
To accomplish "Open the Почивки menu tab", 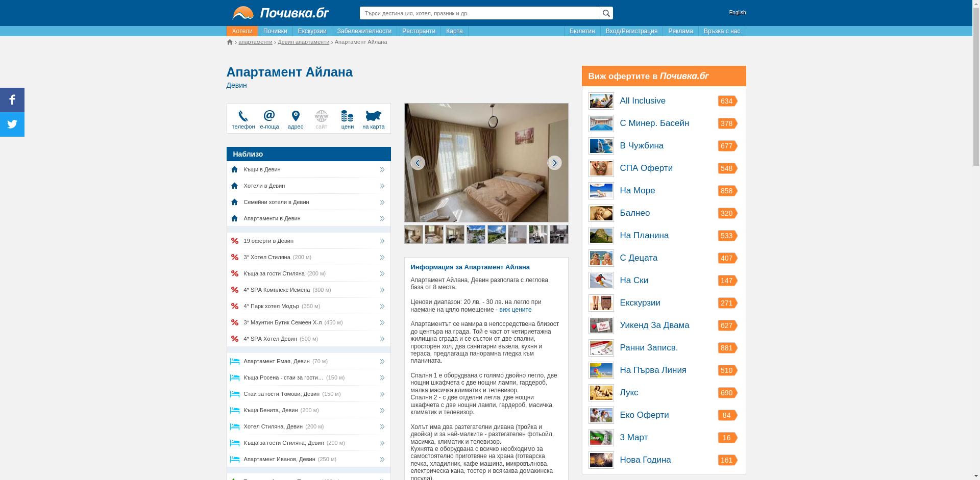I will [x=275, y=31].
